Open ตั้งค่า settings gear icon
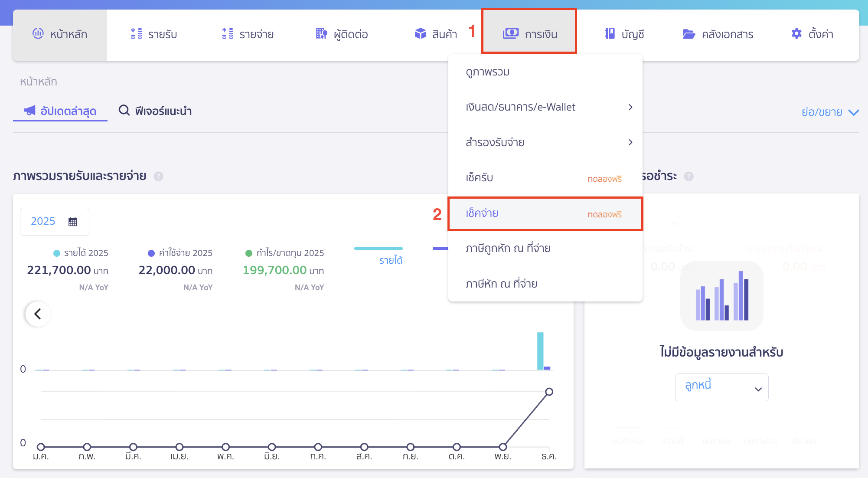The height and width of the screenshot is (478, 868). click(796, 33)
